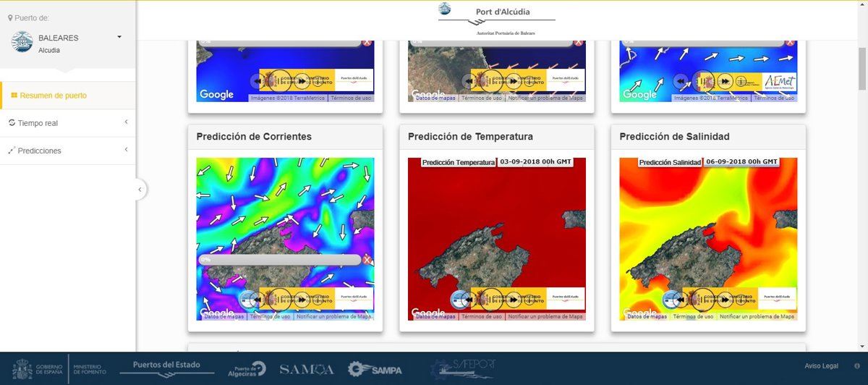Click the info icon beside Aviso Legal

(x=857, y=366)
